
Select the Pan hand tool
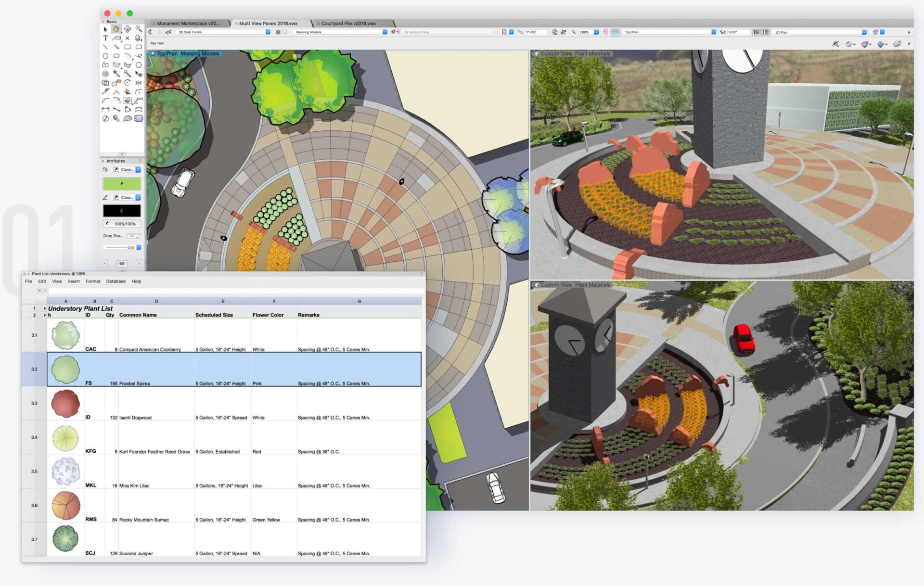tap(116, 29)
